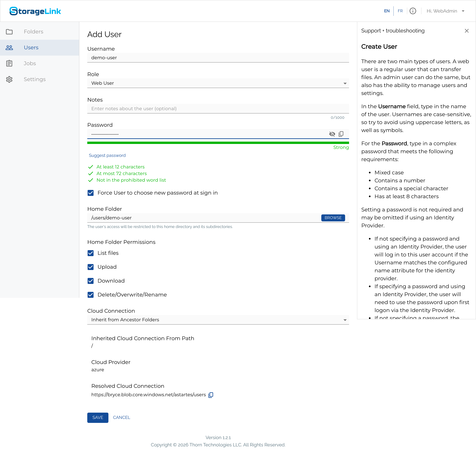Open the Folders sidebar icon
This screenshot has height=452, width=476.
[x=9, y=32]
